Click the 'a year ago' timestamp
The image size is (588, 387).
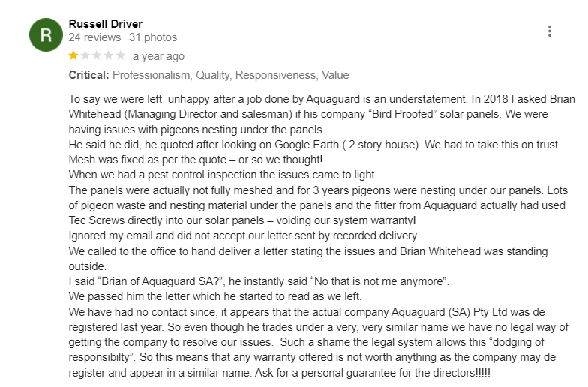pyautogui.click(x=159, y=56)
